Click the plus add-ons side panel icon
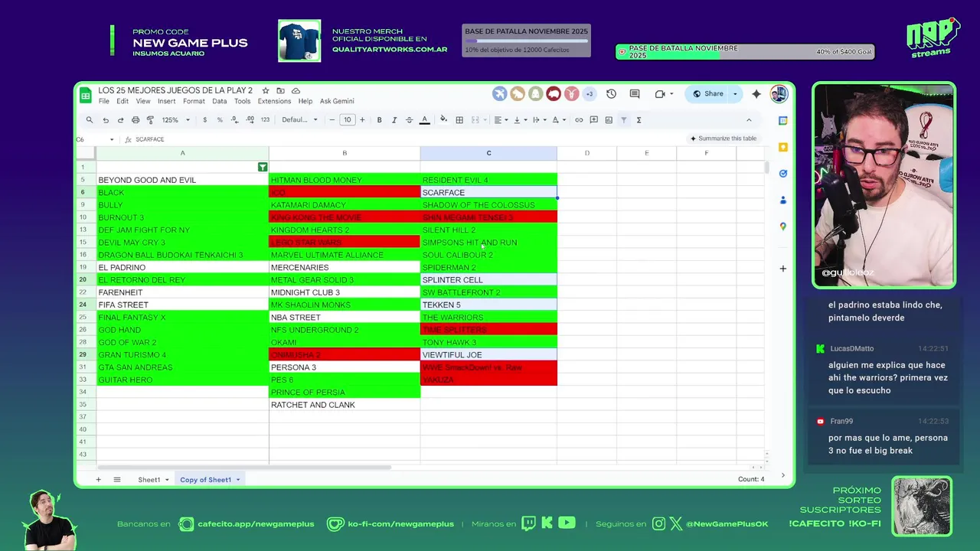 [x=782, y=269]
